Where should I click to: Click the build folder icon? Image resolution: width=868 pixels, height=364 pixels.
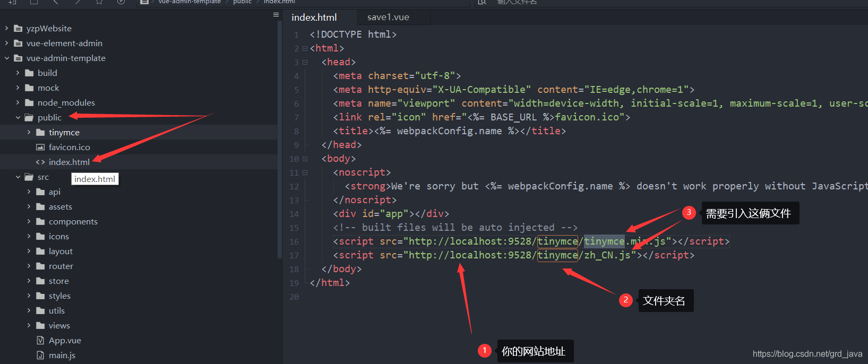coord(29,73)
